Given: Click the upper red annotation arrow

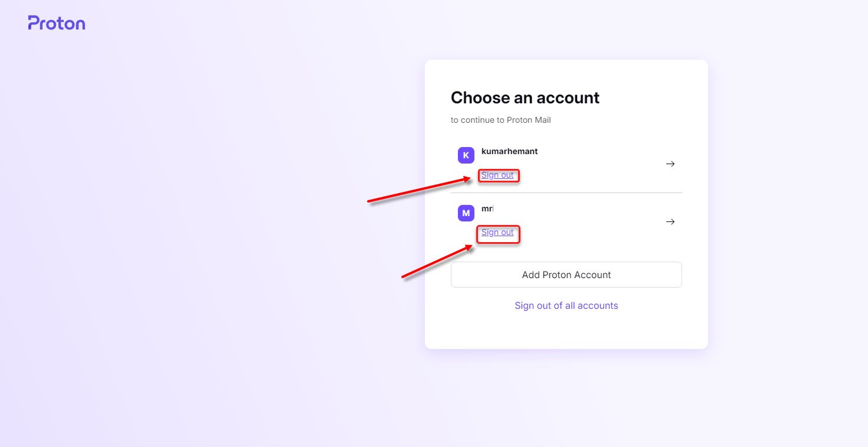Looking at the screenshot, I should coord(418,189).
